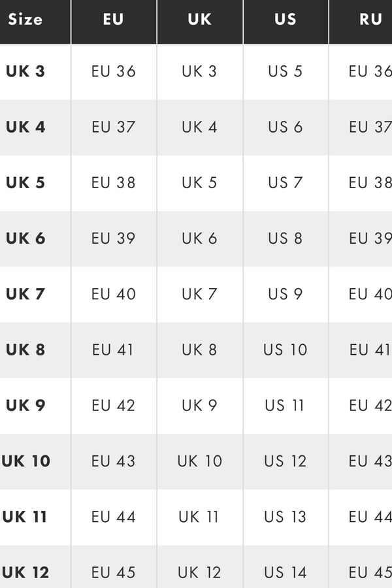Click the US 10 cell
Screen dimensions: 392x588
[x=285, y=350]
